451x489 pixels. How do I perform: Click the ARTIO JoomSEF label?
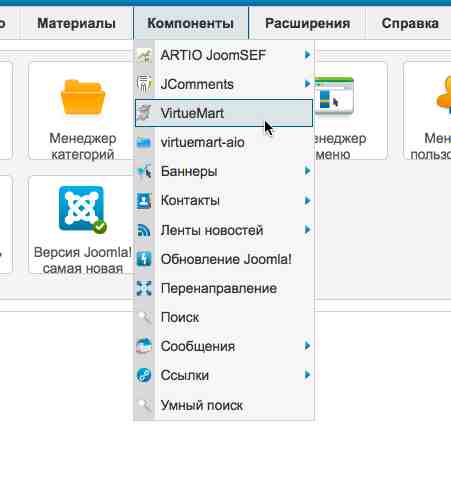coord(213,55)
